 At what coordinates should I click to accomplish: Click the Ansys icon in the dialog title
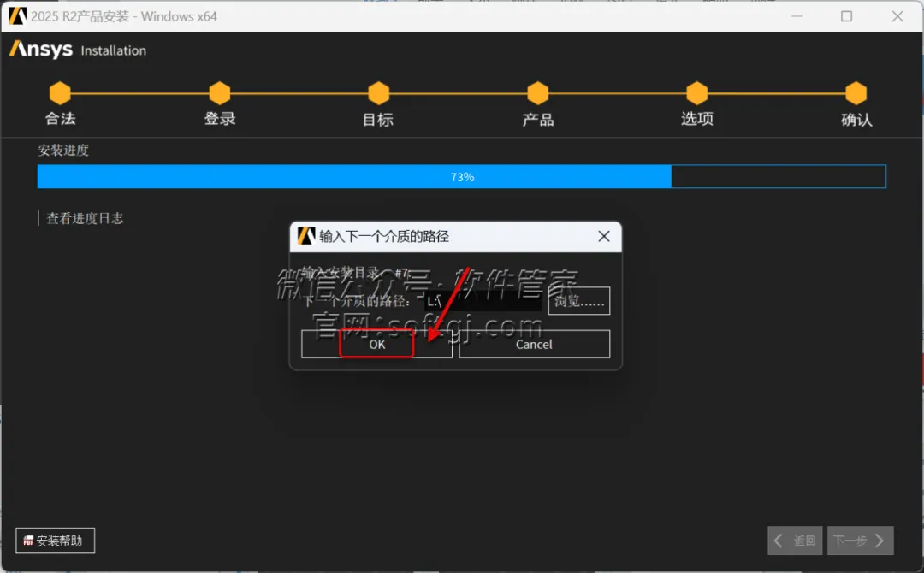tap(306, 236)
